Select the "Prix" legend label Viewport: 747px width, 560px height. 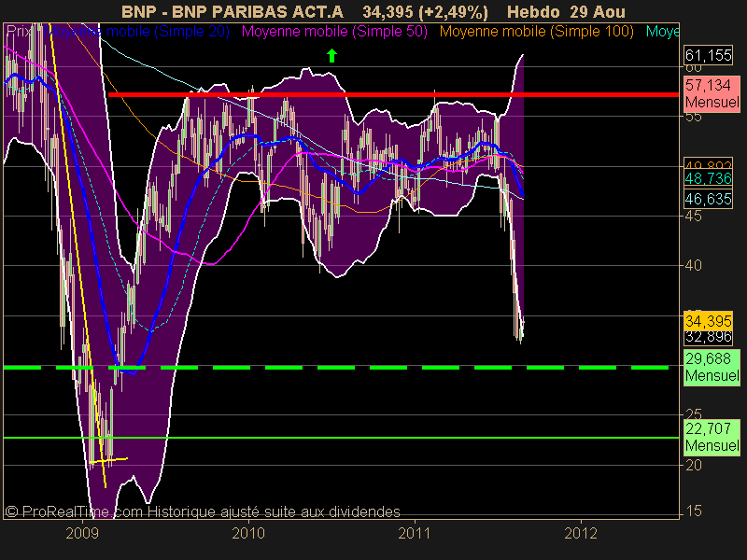19,32
